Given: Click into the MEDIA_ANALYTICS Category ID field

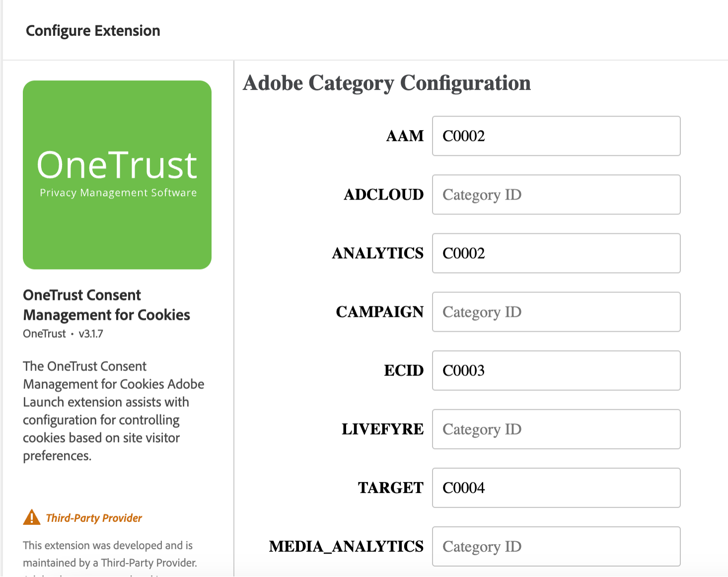Looking at the screenshot, I should click(x=556, y=546).
